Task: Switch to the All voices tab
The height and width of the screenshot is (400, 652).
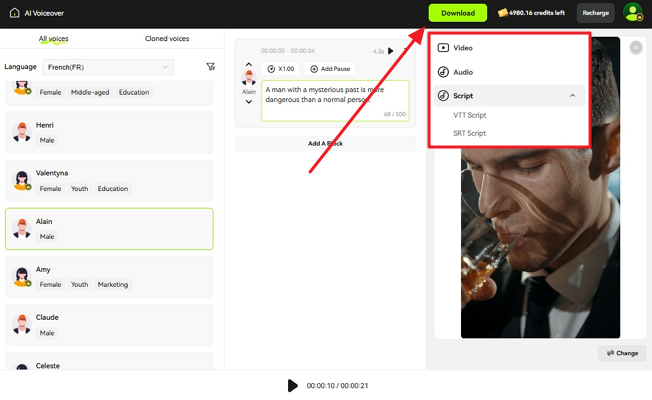Action: [54, 39]
